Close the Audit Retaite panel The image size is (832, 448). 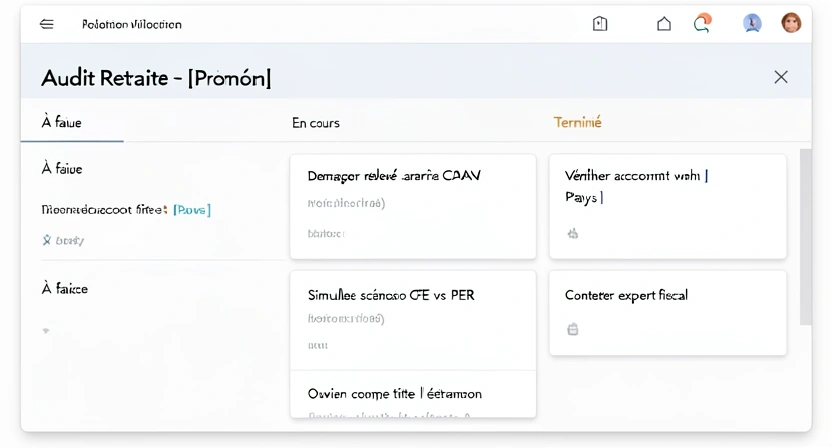coord(781,77)
